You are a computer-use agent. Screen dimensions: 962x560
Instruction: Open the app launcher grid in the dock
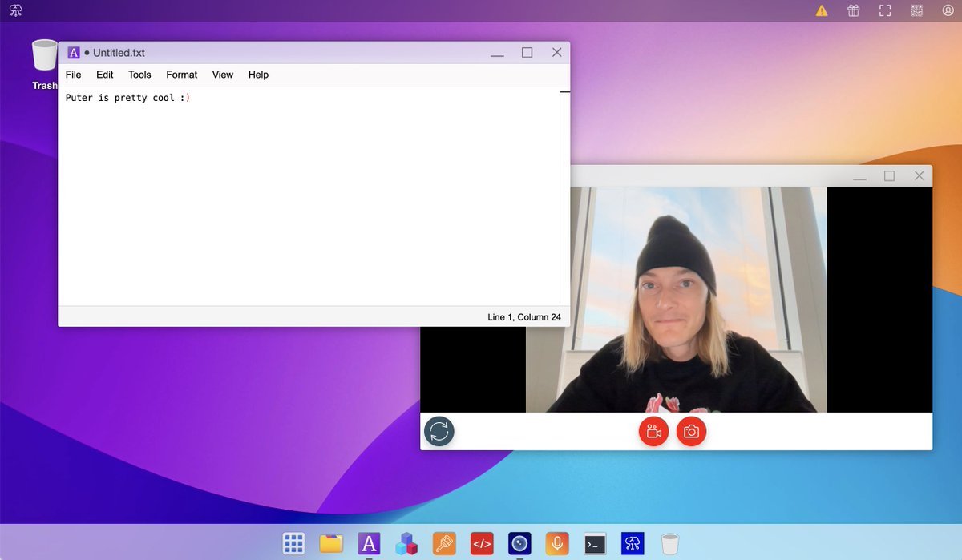tap(293, 544)
